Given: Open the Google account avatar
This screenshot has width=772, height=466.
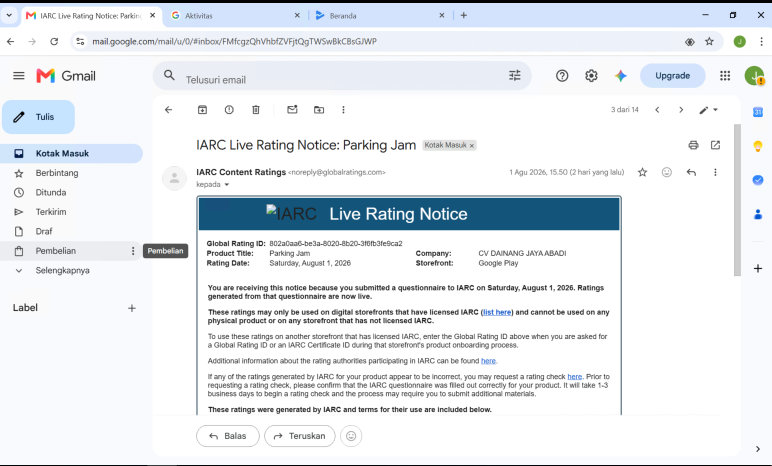Looking at the screenshot, I should tap(754, 75).
